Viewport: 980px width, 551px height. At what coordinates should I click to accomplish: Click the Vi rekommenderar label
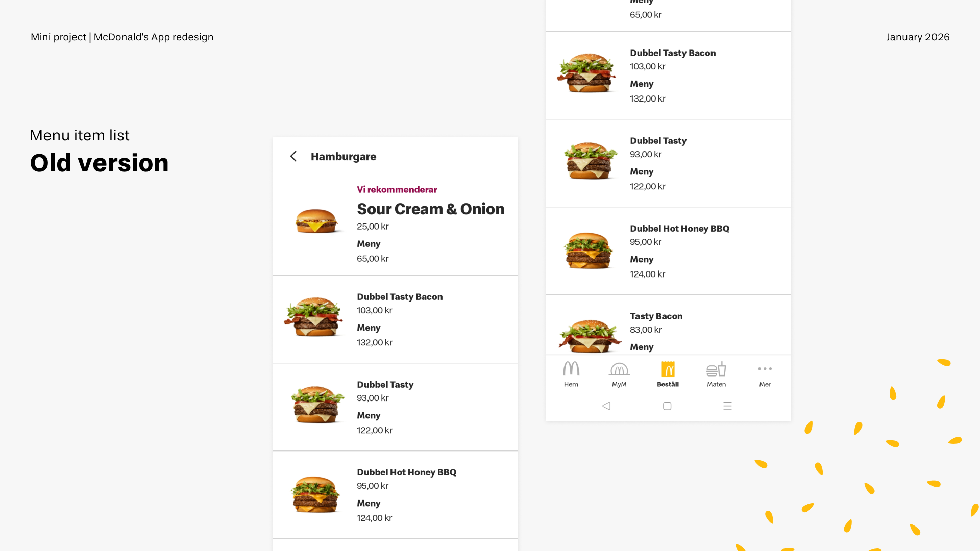[x=397, y=190]
